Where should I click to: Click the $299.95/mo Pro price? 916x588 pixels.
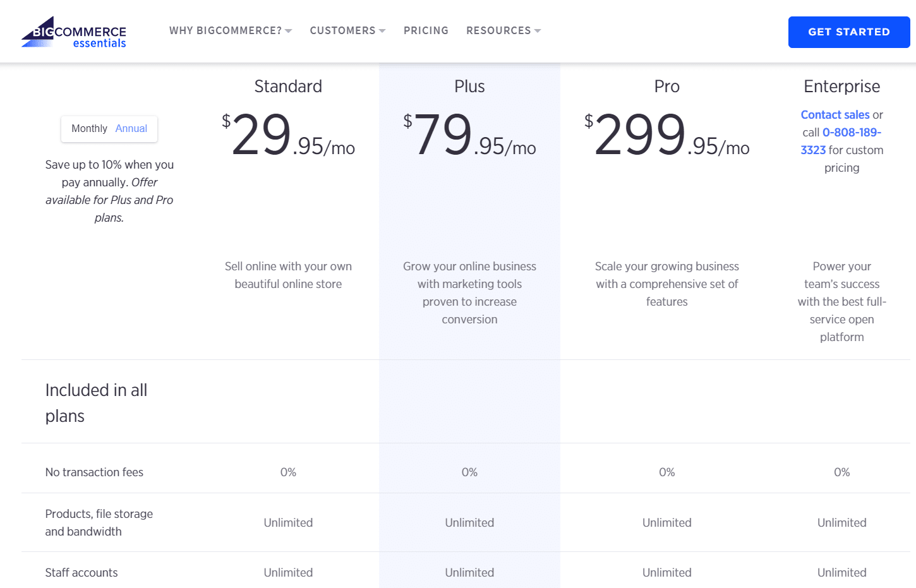pyautogui.click(x=666, y=135)
